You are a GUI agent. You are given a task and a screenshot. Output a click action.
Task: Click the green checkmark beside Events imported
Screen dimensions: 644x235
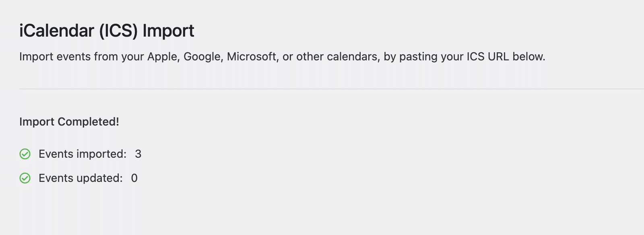click(25, 154)
